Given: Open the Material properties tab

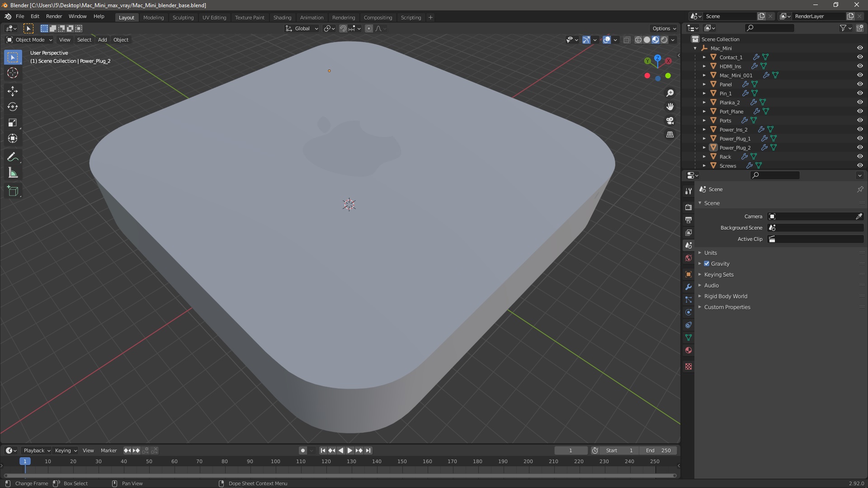Looking at the screenshot, I should (689, 350).
